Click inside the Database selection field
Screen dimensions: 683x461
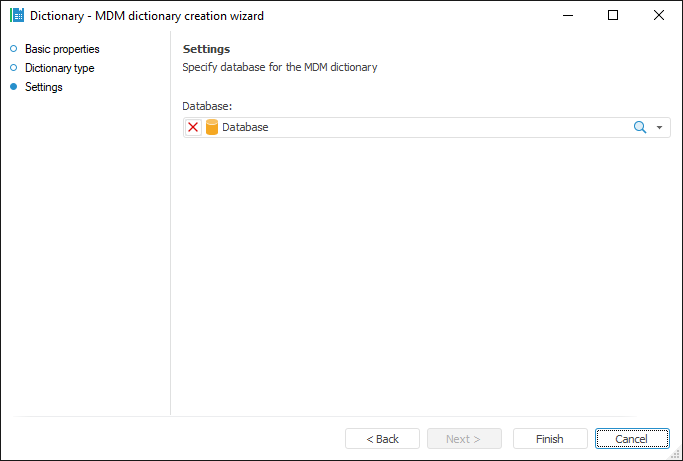click(420, 128)
